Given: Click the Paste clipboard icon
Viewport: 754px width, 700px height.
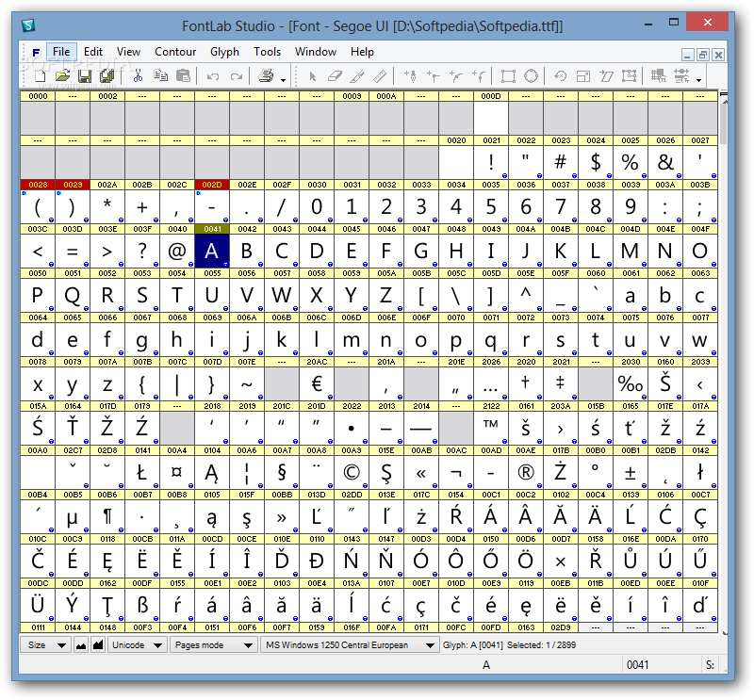Looking at the screenshot, I should pos(183,76).
